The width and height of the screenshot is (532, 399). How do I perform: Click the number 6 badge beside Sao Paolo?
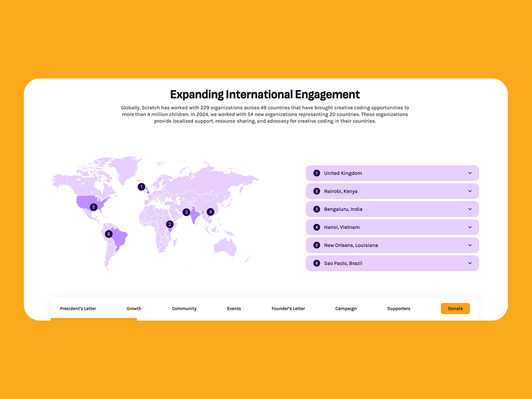tap(317, 263)
